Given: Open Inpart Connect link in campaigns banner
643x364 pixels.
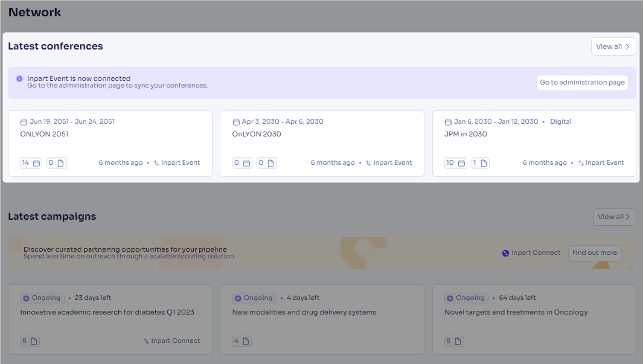Looking at the screenshot, I should point(536,252).
